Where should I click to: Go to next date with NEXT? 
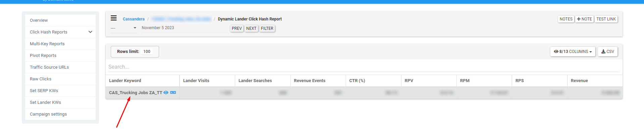click(251, 28)
